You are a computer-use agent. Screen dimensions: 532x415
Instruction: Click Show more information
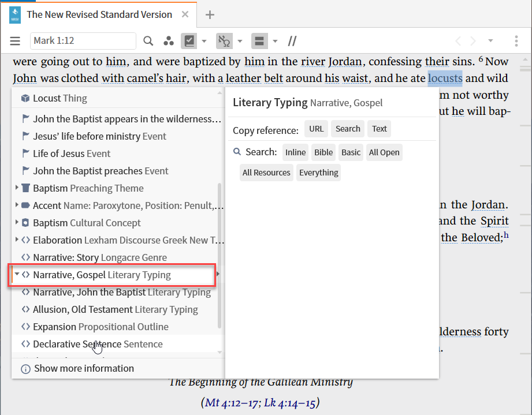click(x=84, y=369)
